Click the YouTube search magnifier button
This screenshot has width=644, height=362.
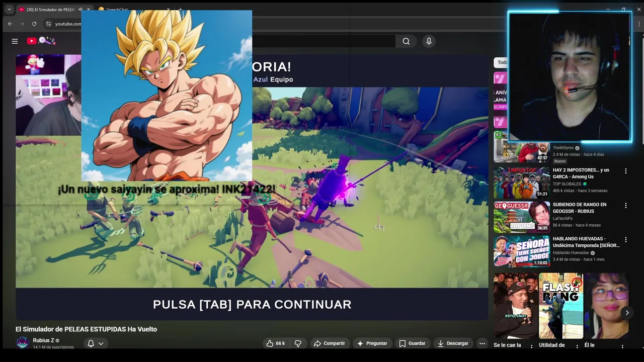406,41
